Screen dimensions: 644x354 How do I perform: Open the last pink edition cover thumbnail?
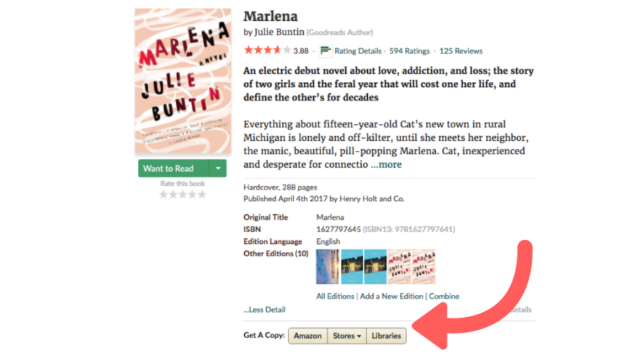point(424,267)
